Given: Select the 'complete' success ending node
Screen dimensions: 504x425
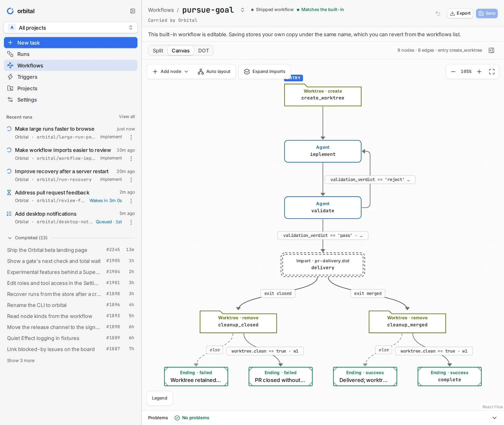Looking at the screenshot, I should point(450,376).
